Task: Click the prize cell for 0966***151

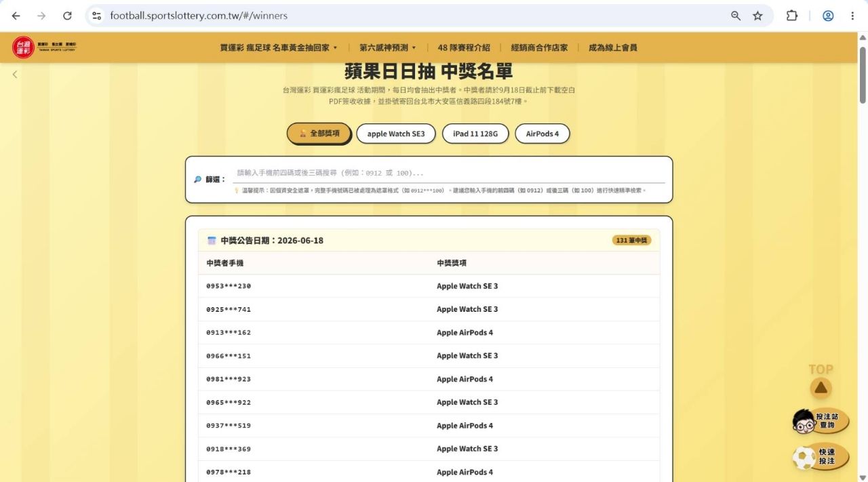Action: 467,356
